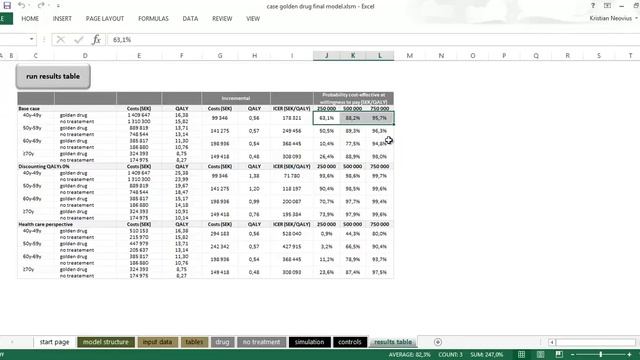Screen dimensions: 640x360
Task: Click the zoom slider handle
Action: (600, 355)
